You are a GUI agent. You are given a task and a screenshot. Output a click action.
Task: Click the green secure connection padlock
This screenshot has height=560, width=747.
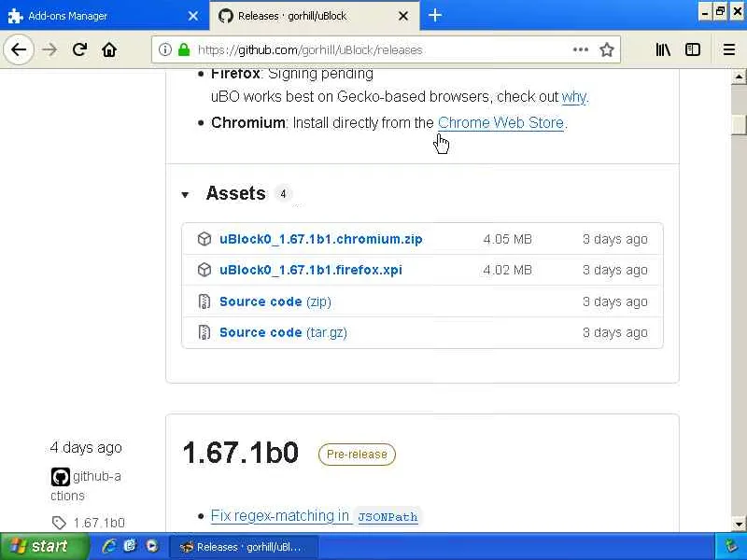(x=184, y=49)
